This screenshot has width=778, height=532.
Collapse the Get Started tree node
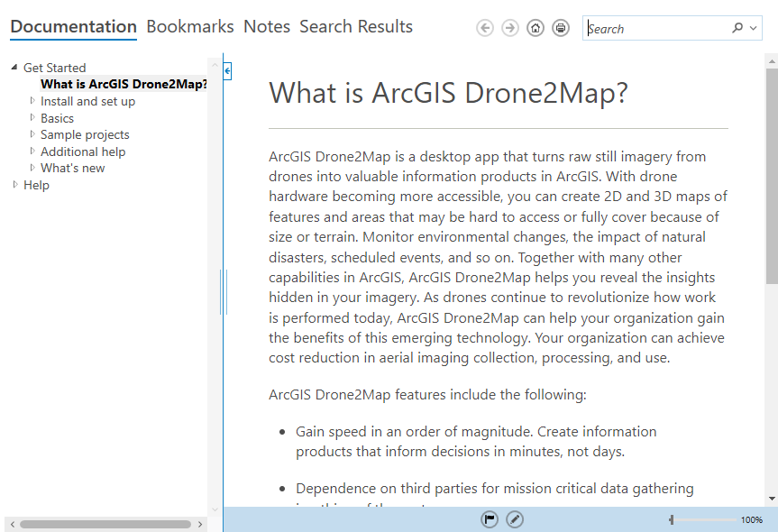pos(14,68)
